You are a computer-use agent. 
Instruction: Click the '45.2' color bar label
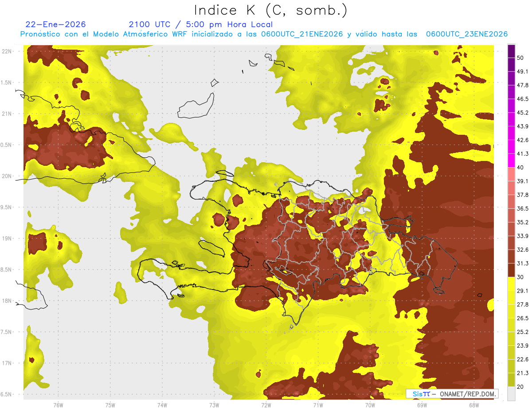[x=523, y=113]
